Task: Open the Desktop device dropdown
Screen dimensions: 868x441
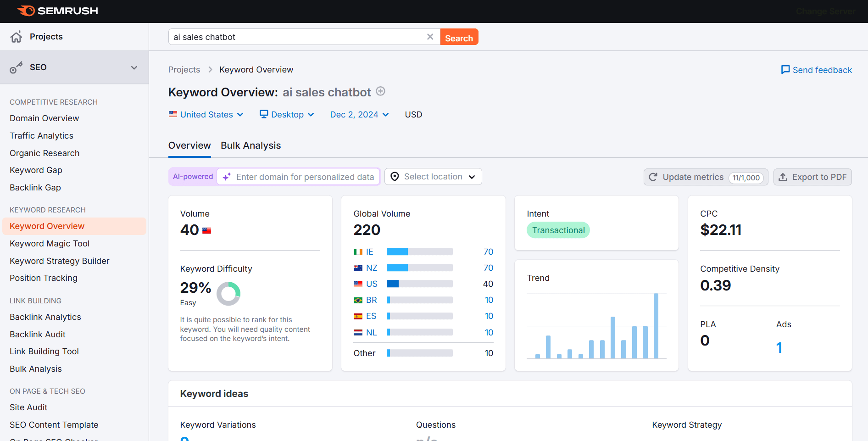Action: (x=287, y=115)
